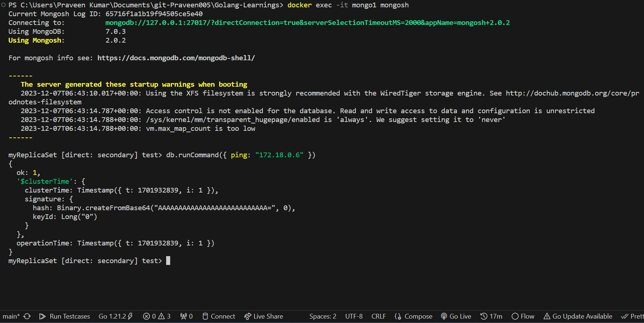Change indentation via Spaces: 2
The width and height of the screenshot is (644, 323).
point(323,316)
